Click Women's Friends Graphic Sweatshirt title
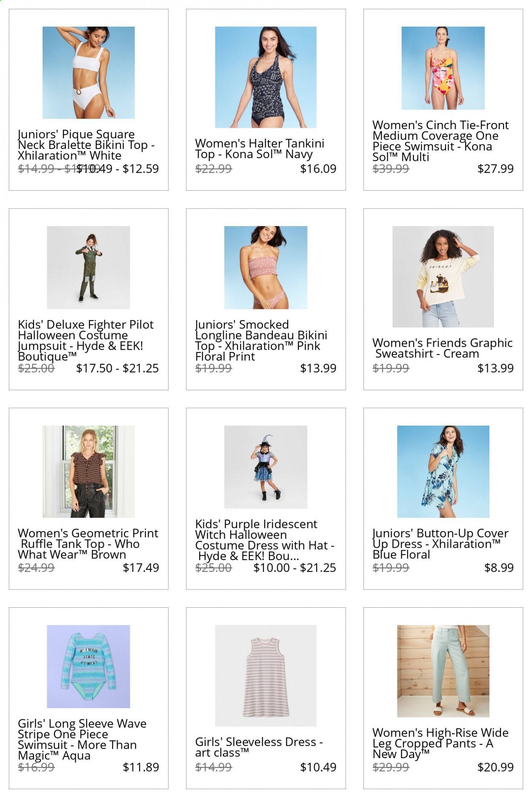 point(443,348)
